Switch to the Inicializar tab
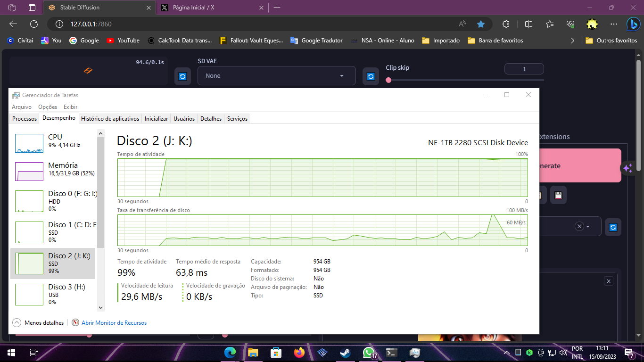The image size is (644, 362). click(156, 119)
